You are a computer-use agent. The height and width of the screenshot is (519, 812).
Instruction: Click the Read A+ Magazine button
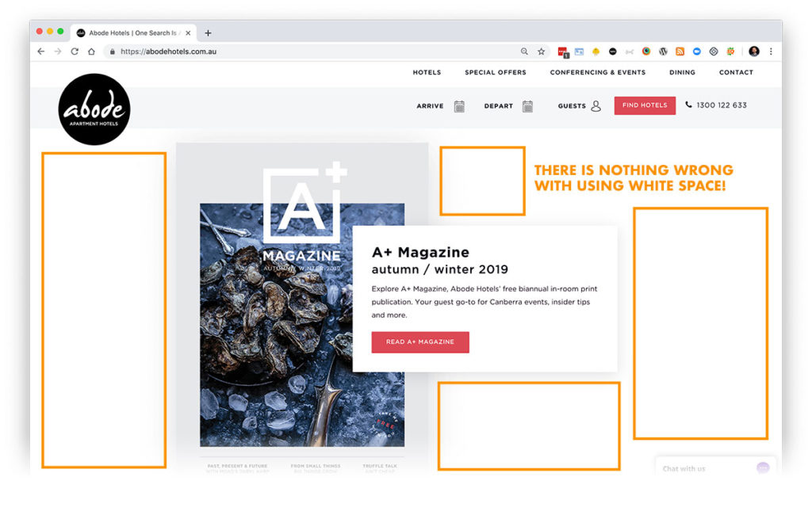[x=420, y=342]
